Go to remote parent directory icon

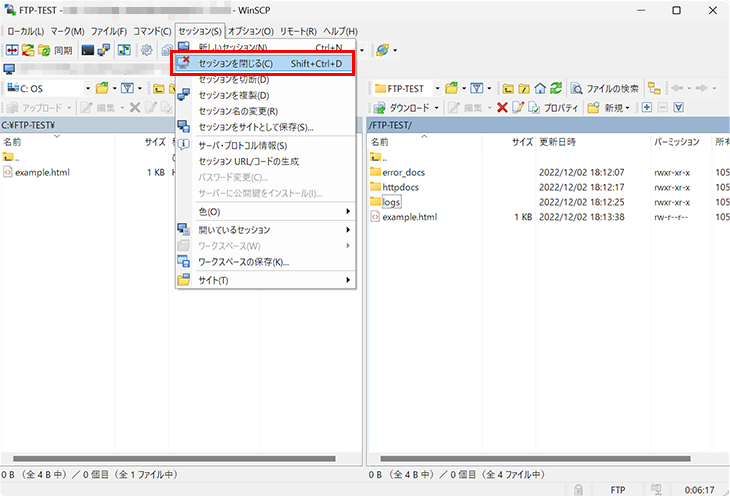(x=508, y=88)
